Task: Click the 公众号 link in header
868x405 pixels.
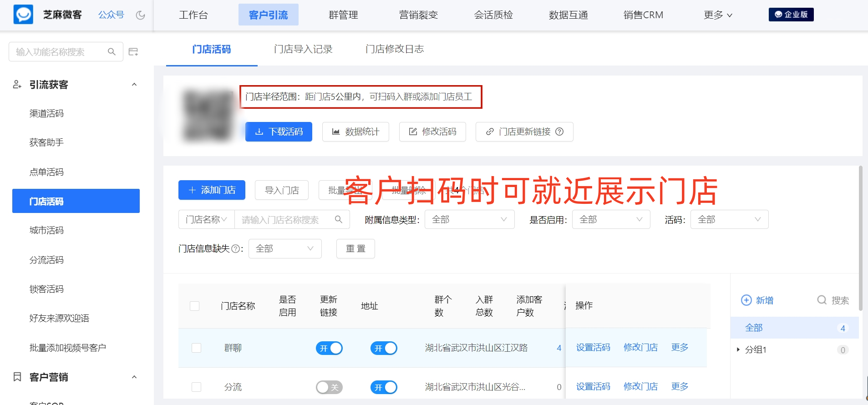Action: tap(111, 15)
